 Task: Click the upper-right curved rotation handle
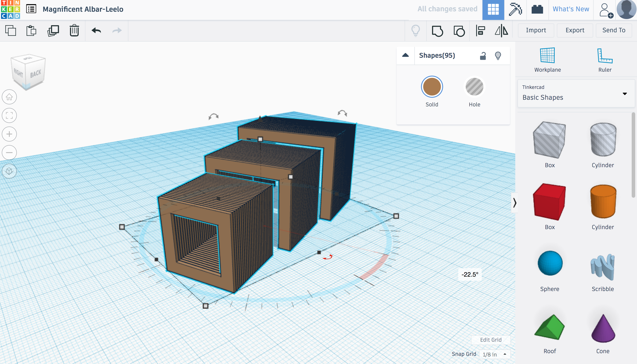pos(342,113)
